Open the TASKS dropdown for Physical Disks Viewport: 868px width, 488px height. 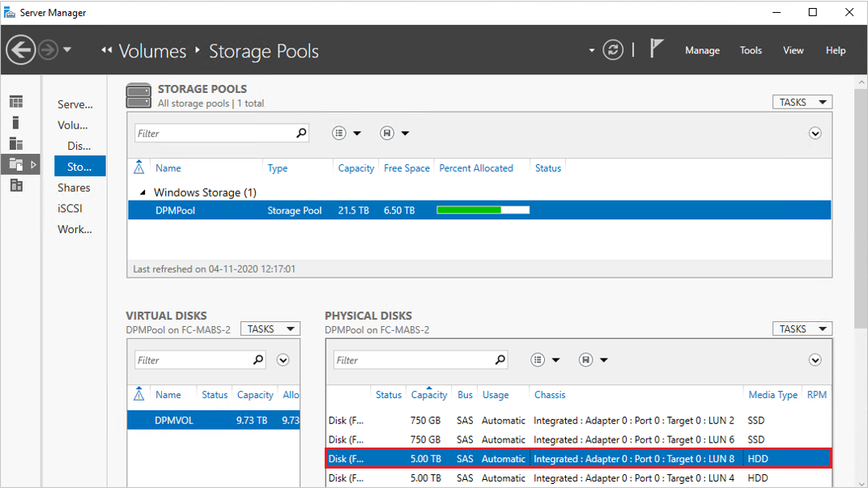pyautogui.click(x=802, y=329)
